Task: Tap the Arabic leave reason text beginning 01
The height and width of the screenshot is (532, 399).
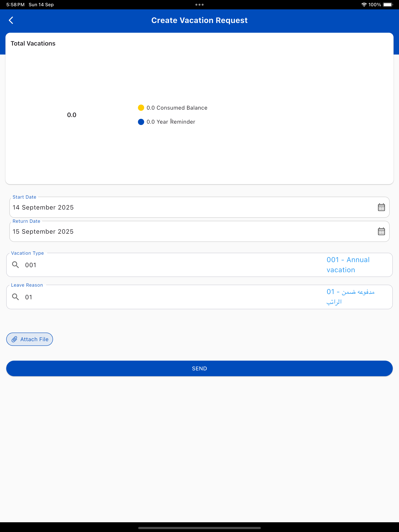Action: click(350, 297)
